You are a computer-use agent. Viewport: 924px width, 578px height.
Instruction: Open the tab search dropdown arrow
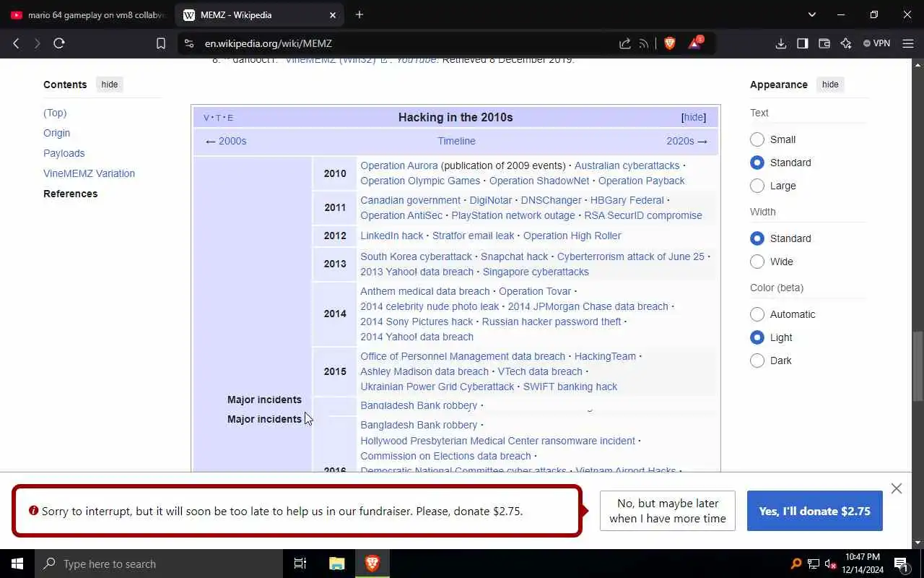click(811, 14)
